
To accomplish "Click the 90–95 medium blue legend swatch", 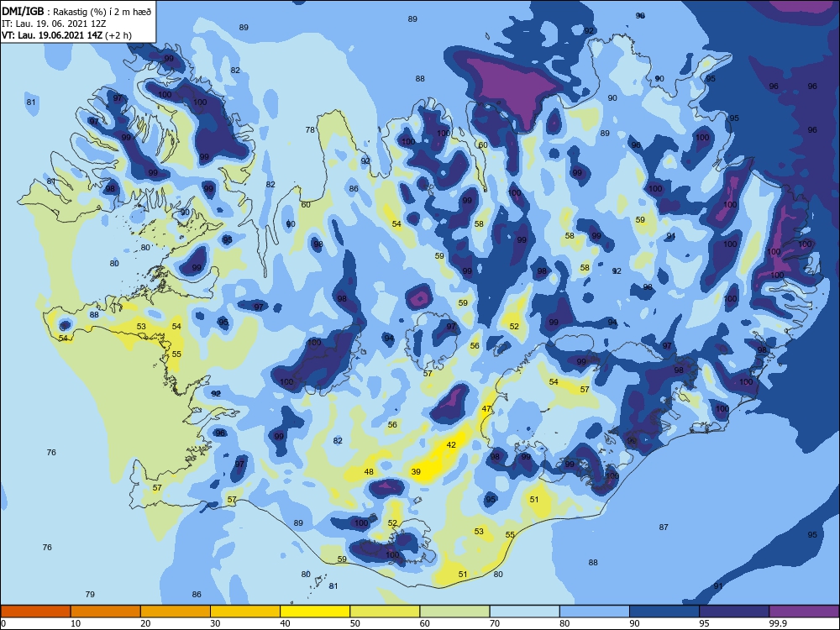I will (664, 612).
